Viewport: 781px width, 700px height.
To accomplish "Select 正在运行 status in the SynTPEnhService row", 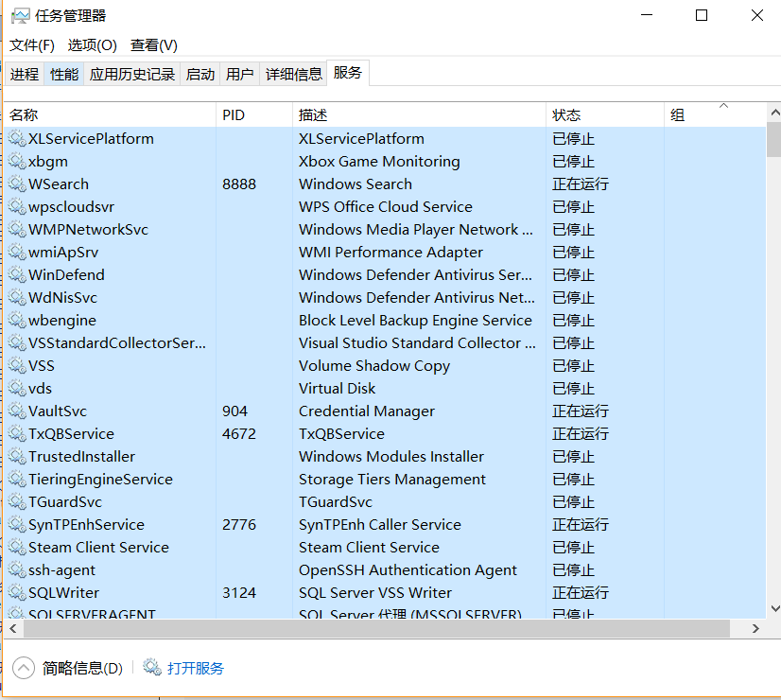I will pyautogui.click(x=581, y=524).
